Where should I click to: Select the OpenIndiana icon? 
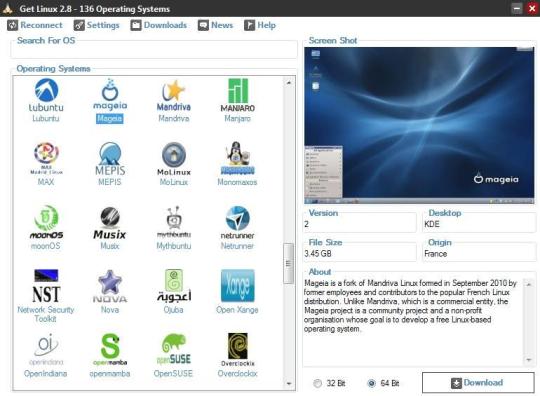click(x=46, y=350)
